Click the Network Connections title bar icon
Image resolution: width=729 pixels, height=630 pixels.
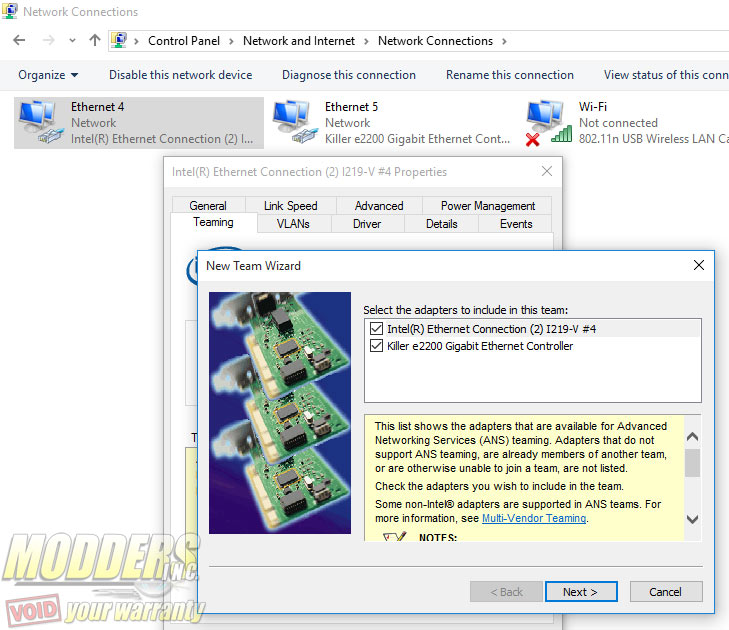point(10,11)
